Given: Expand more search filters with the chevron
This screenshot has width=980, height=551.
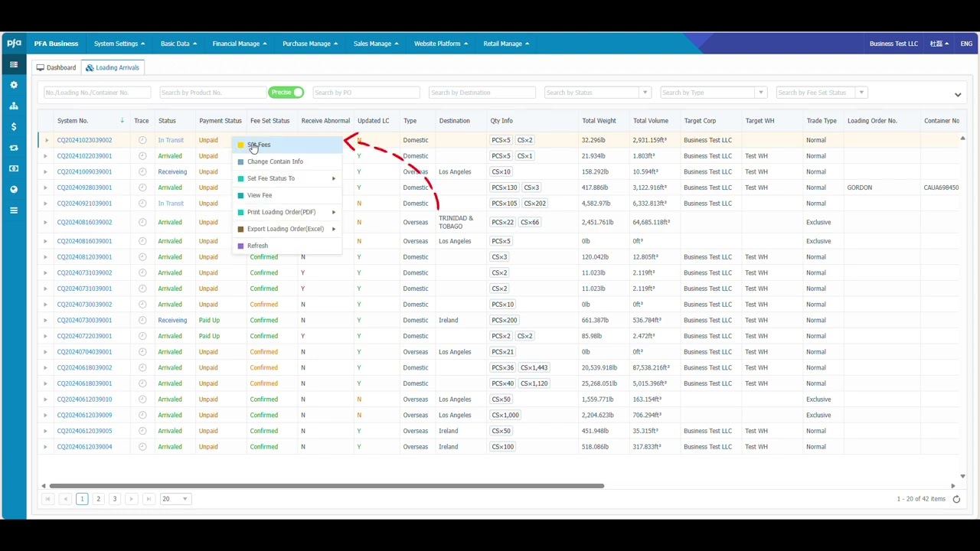Looking at the screenshot, I should (x=958, y=95).
